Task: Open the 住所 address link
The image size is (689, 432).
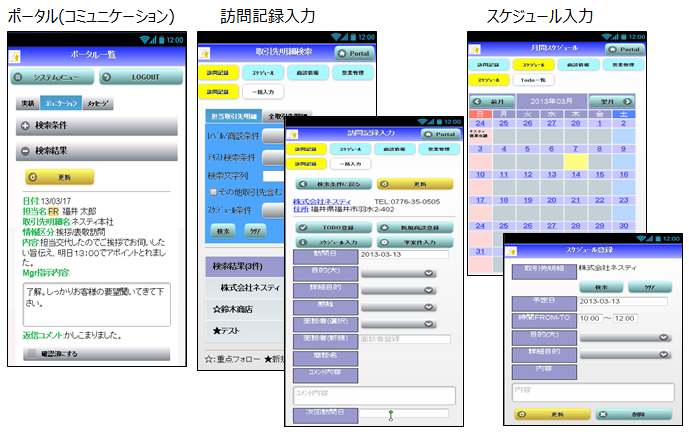Action: (301, 209)
